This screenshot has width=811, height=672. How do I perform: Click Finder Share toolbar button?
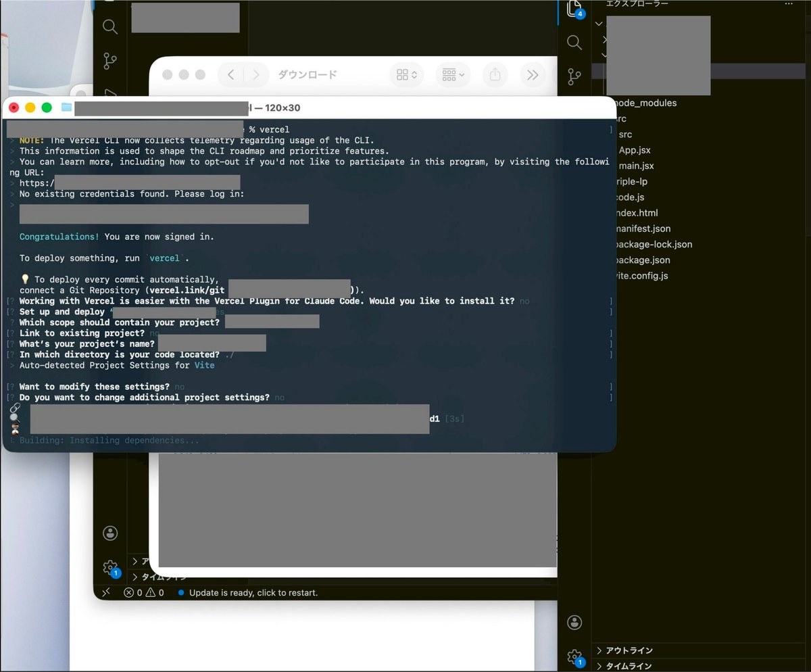coord(495,74)
